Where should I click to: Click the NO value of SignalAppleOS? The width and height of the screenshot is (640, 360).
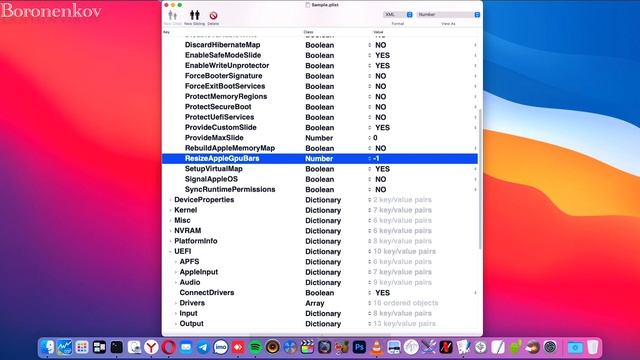coord(380,179)
